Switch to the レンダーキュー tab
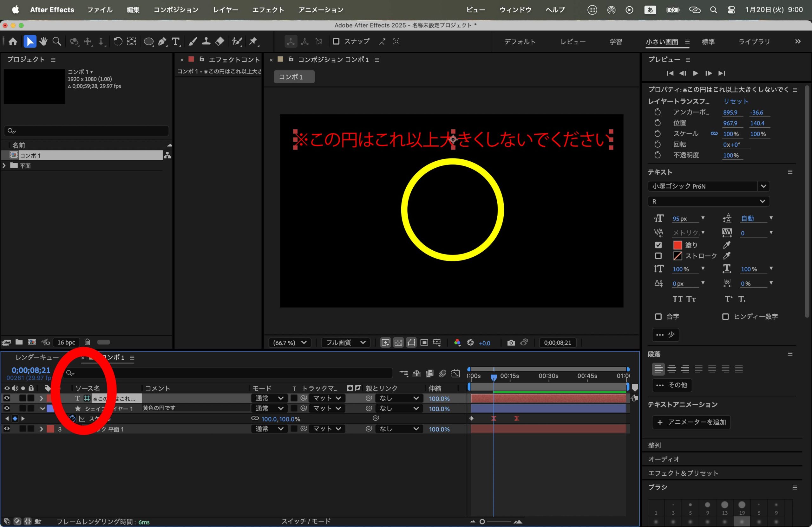This screenshot has width=812, height=527. coord(37,357)
